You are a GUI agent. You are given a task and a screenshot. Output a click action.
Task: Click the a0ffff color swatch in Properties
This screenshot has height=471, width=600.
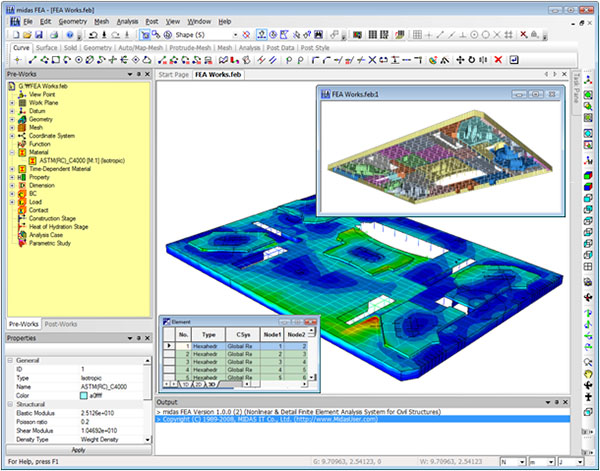tap(84, 396)
